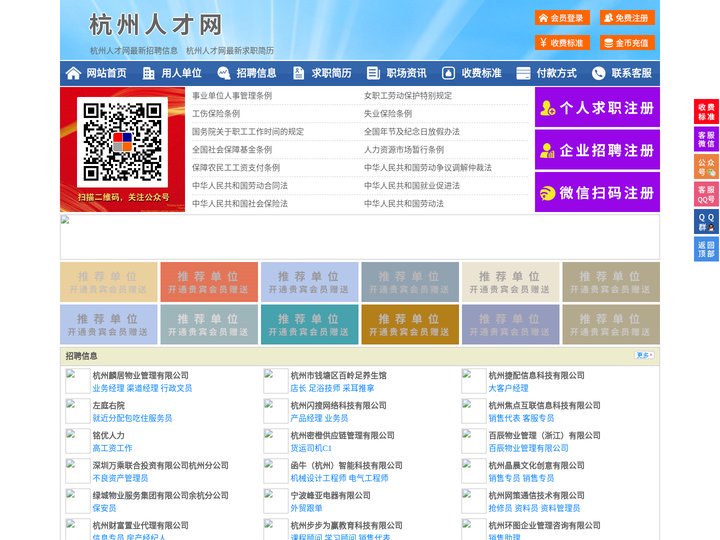Open the 业务经理 job link
720x540 pixels.
pos(108,388)
